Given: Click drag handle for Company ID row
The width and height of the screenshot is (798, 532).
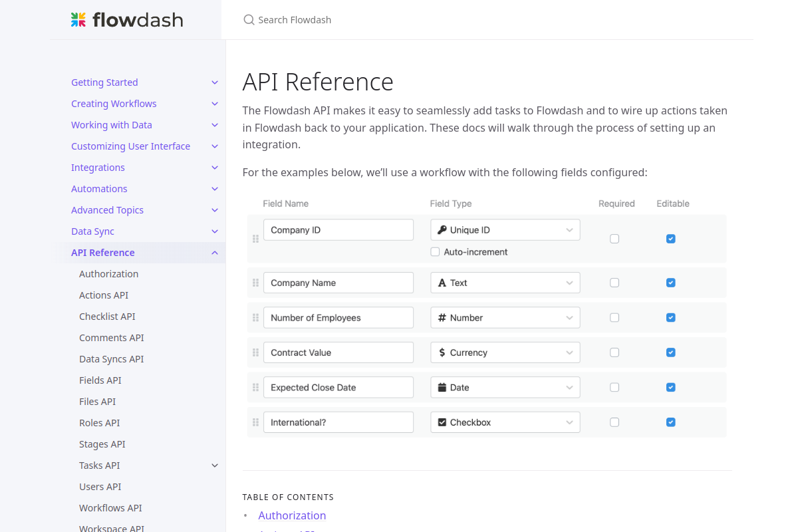Looking at the screenshot, I should (x=255, y=239).
